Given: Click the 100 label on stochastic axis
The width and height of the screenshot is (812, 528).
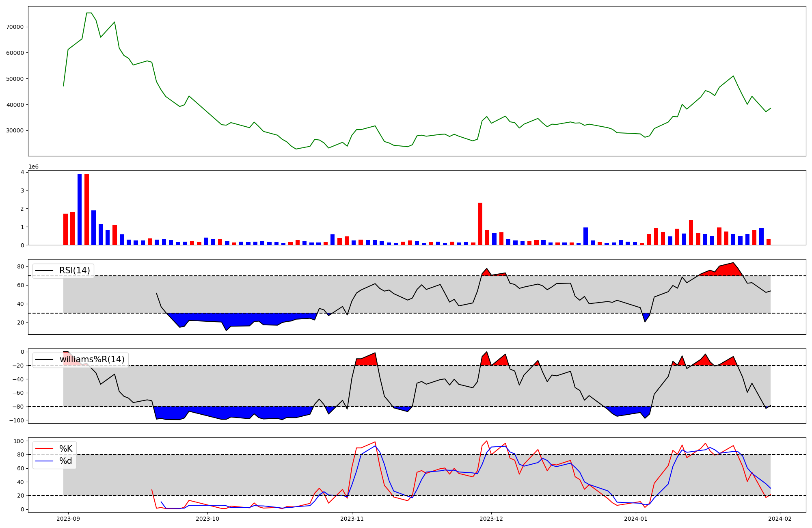Looking at the screenshot, I should [19, 441].
